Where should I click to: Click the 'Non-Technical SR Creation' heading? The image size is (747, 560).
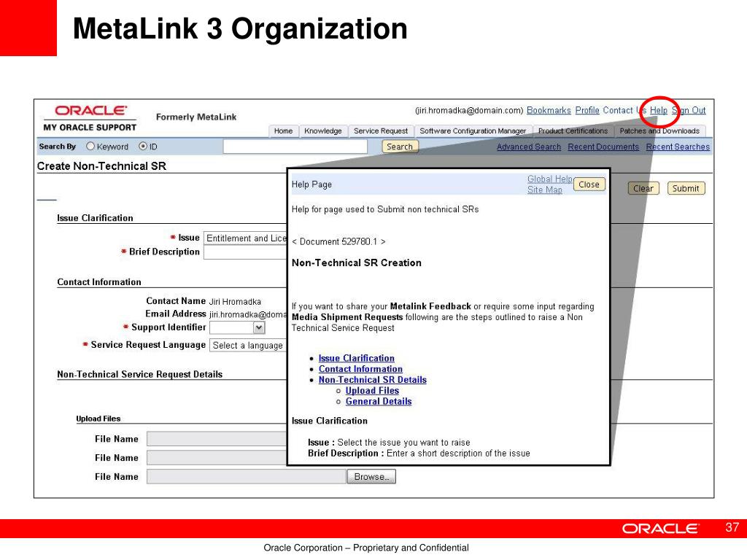(x=356, y=262)
